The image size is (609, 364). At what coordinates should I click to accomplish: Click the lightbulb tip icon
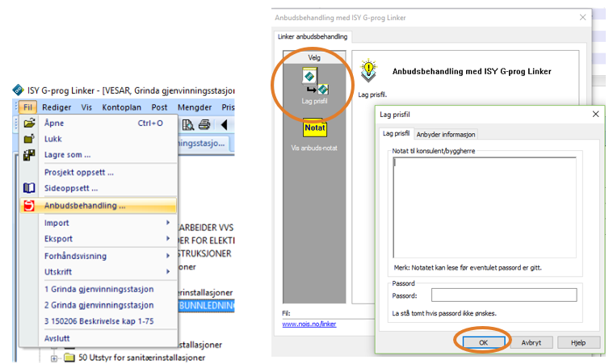368,70
